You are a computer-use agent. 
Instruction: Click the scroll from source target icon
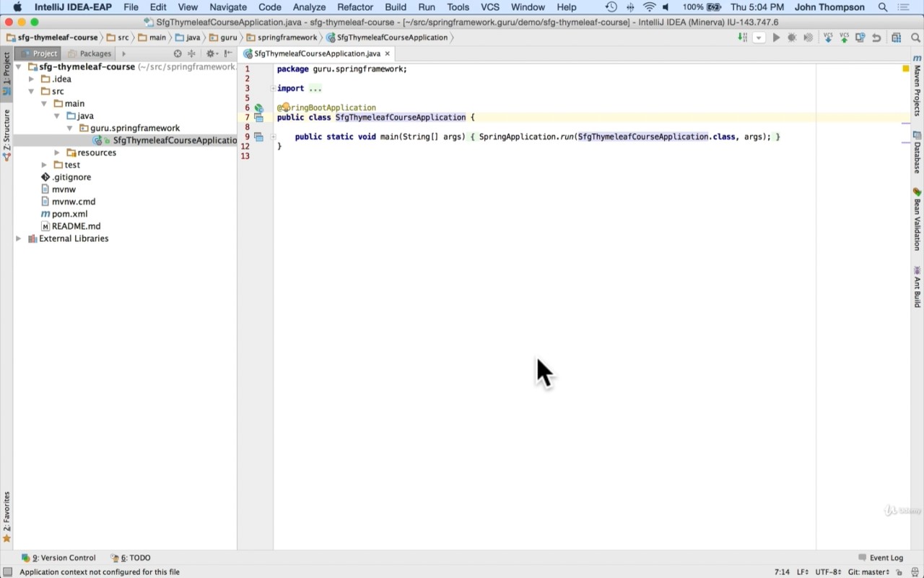(x=178, y=53)
